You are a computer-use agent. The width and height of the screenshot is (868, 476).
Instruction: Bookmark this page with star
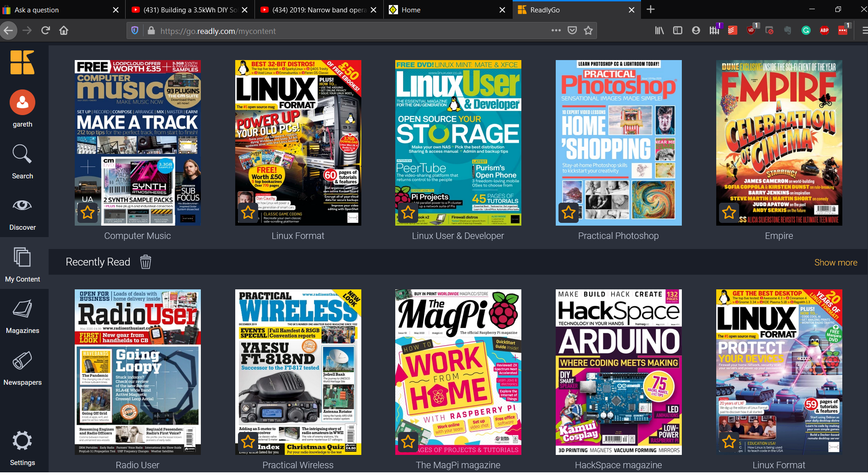click(x=588, y=31)
